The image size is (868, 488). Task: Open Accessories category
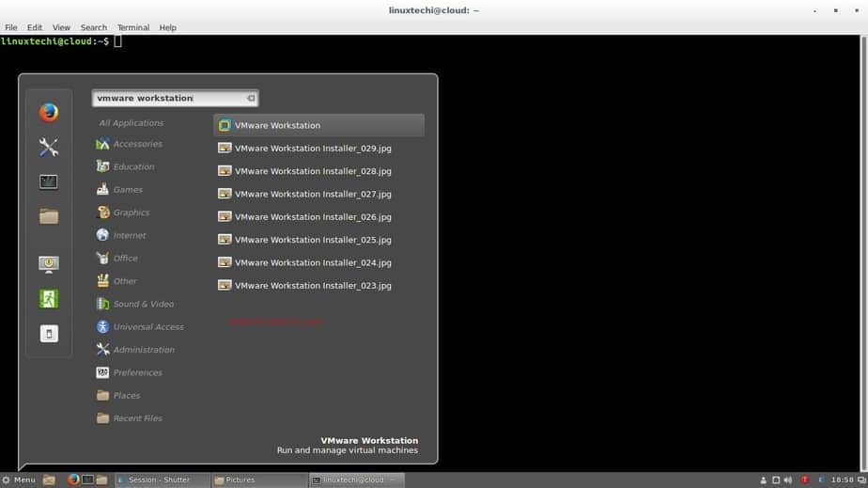coord(130,144)
